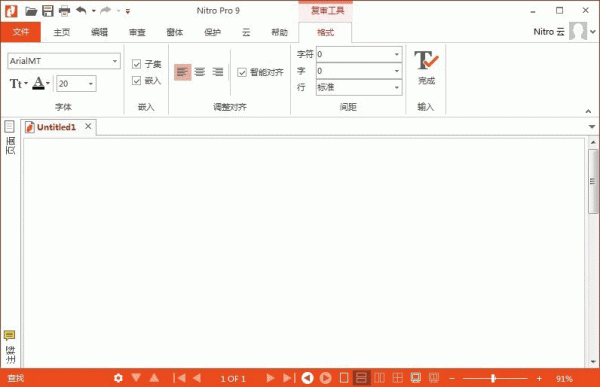This screenshot has width=600, height=387.
Task: Select continuous page view layout
Action: point(361,378)
